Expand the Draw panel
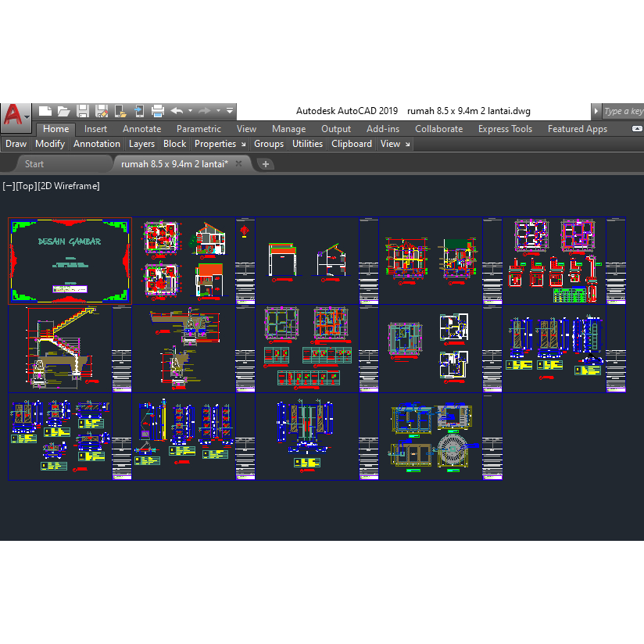644x644 pixels. [x=16, y=144]
